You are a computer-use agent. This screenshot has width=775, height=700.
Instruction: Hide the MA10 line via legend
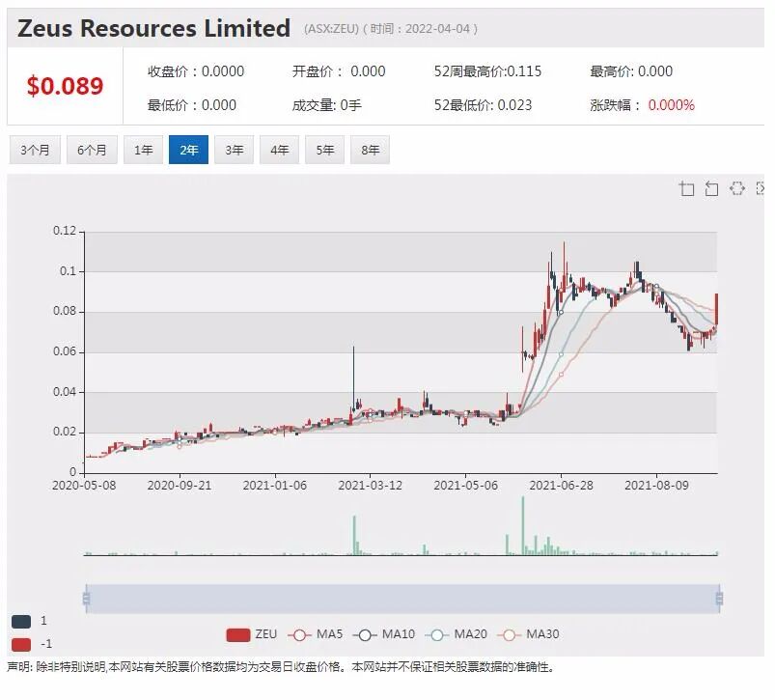(x=384, y=634)
